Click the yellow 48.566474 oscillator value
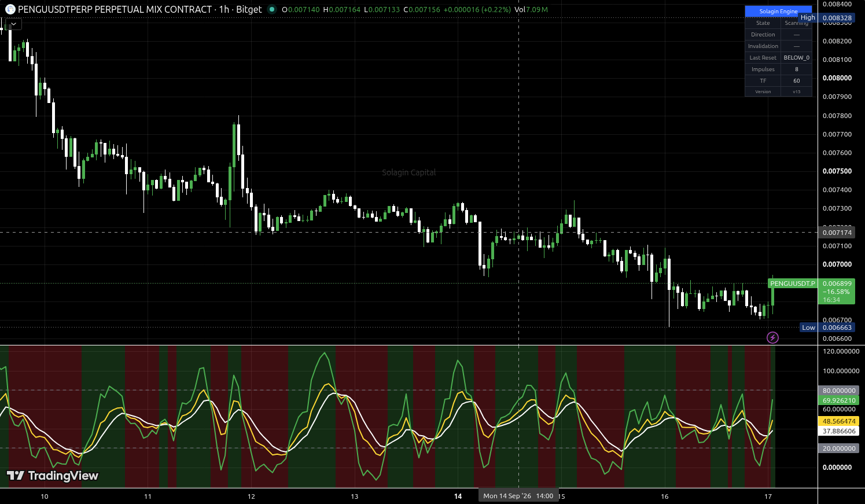Viewport: 865px width, 504px height. [838, 421]
